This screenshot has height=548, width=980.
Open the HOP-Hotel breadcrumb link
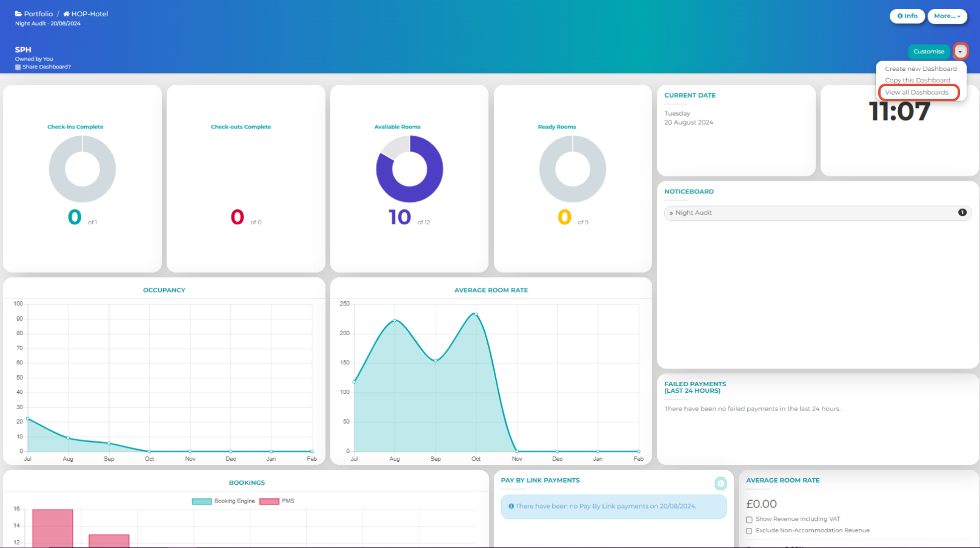90,13
